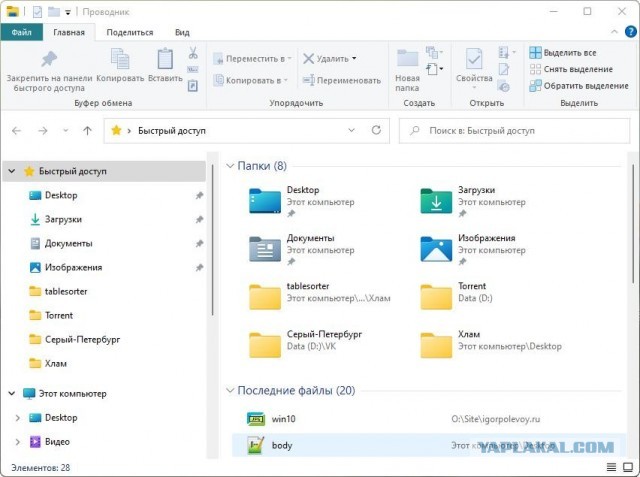This screenshot has width=640, height=477.
Task: Collapse the Последние файлы (20) group
Action: click(230, 390)
